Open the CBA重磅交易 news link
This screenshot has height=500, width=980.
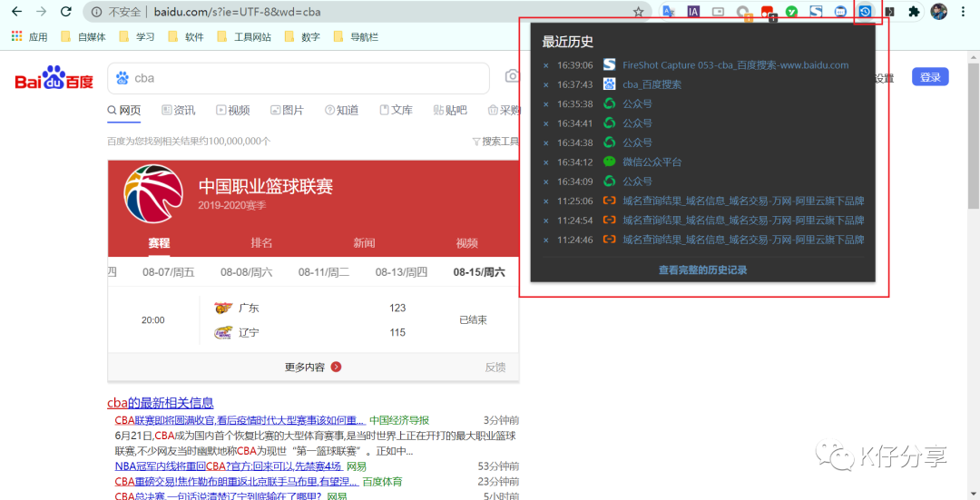[236, 482]
